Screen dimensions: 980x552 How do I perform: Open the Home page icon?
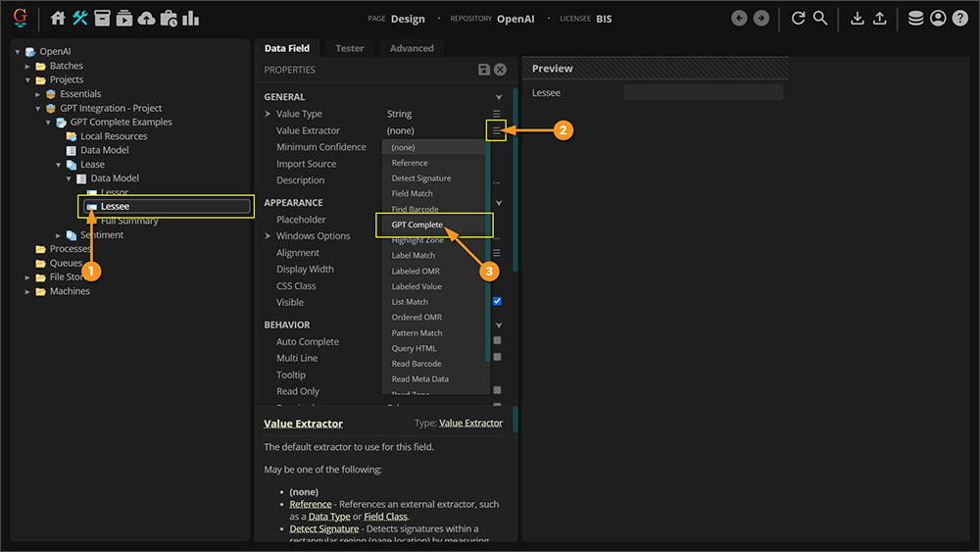coord(58,18)
